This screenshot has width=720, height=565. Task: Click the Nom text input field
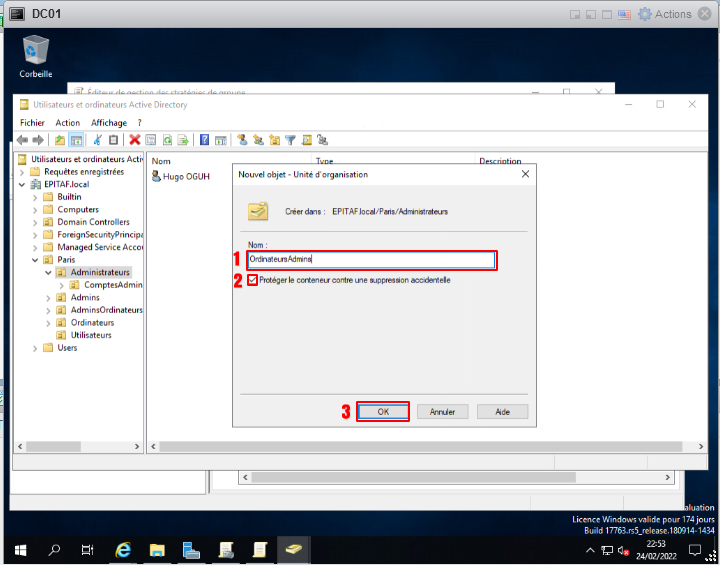tap(370, 260)
